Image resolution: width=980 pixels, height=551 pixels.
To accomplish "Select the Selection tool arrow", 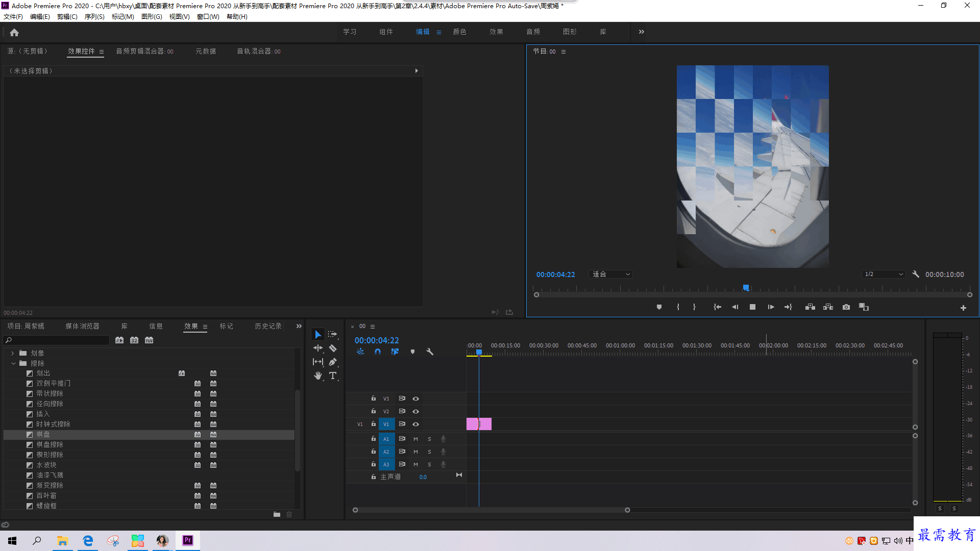I will point(318,335).
